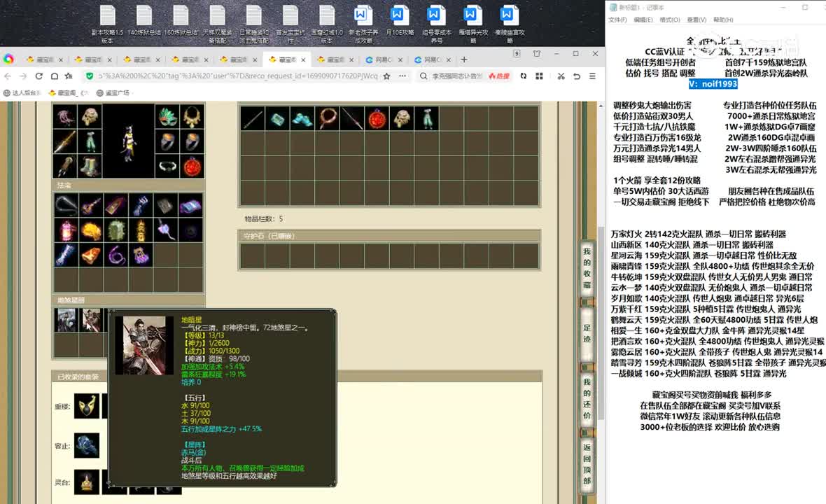Open the browser apps grid icon
The width and height of the screenshot is (826, 504).
click(539, 76)
